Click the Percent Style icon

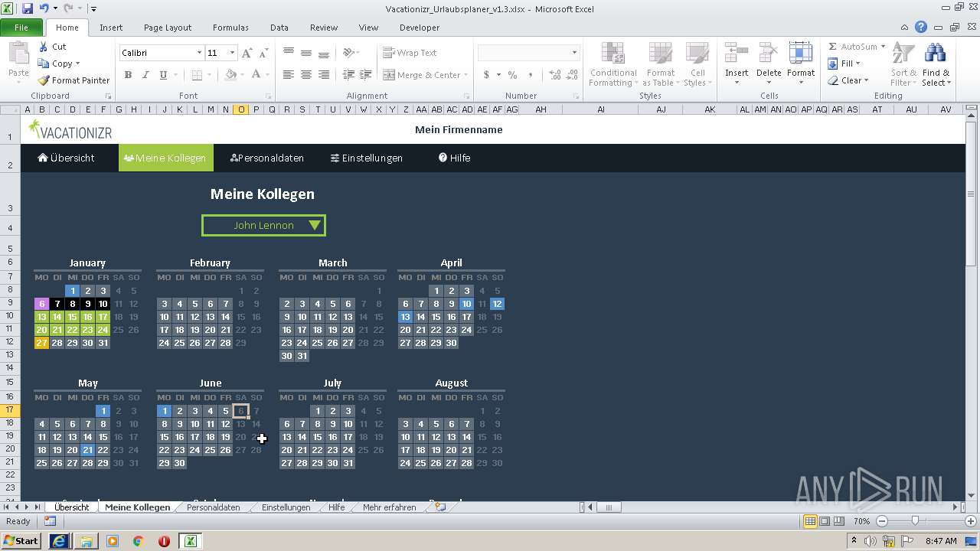[512, 75]
